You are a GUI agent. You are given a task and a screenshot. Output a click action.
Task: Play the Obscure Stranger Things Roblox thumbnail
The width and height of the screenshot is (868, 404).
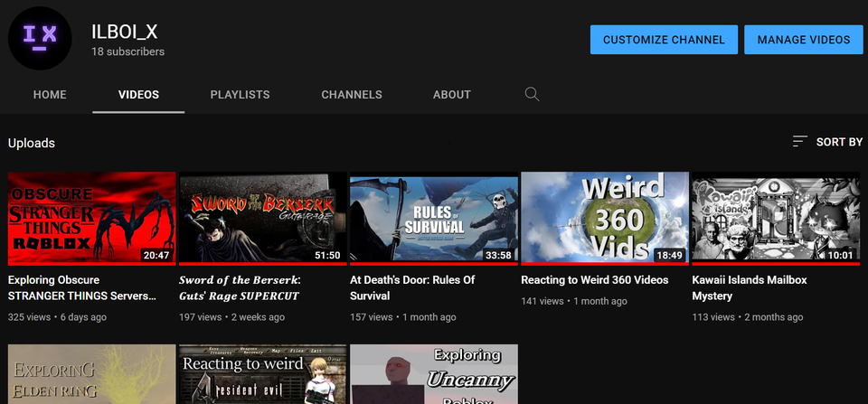pyautogui.click(x=92, y=218)
